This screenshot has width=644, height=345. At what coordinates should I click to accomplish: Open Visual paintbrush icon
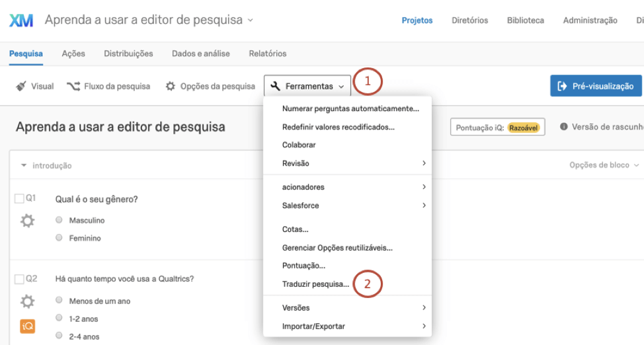pyautogui.click(x=21, y=86)
